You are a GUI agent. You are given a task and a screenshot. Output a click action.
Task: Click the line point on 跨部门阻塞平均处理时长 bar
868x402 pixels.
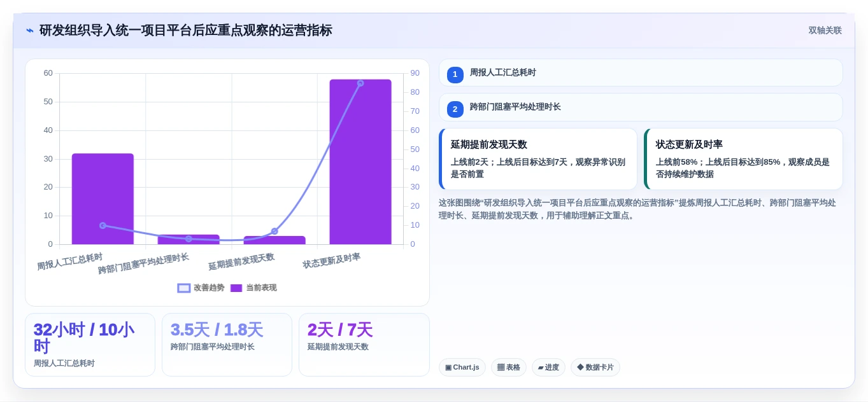[x=189, y=239]
